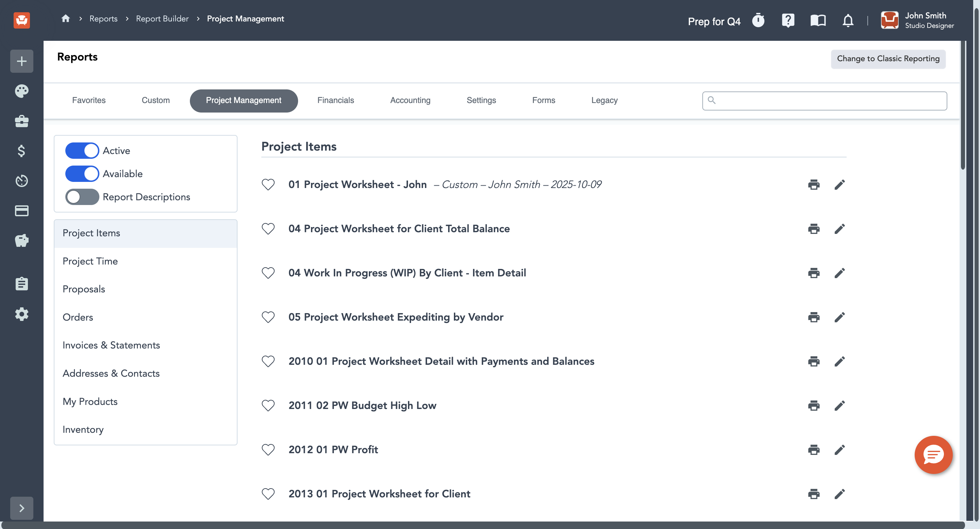Expand the sidebar with bottom chevron arrow
Image resolution: width=980 pixels, height=529 pixels.
pos(22,508)
